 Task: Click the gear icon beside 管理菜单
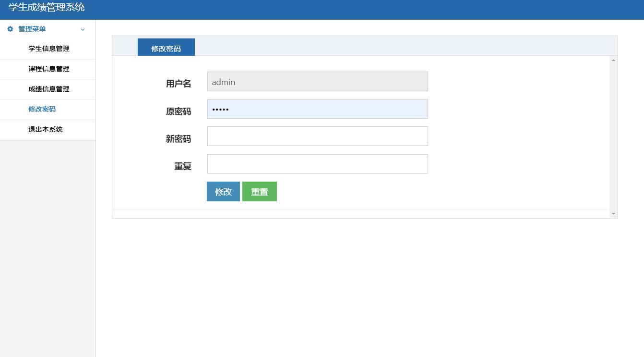click(x=9, y=29)
